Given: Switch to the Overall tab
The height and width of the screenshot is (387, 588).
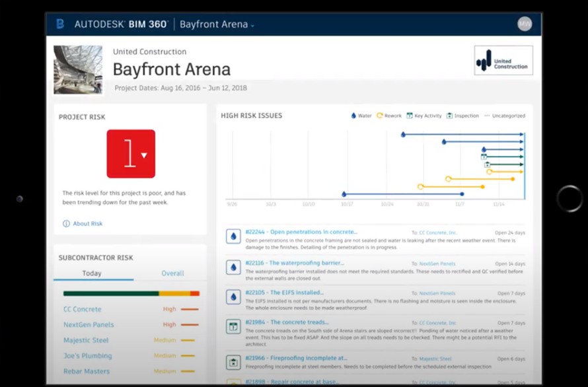Looking at the screenshot, I should 172,273.
